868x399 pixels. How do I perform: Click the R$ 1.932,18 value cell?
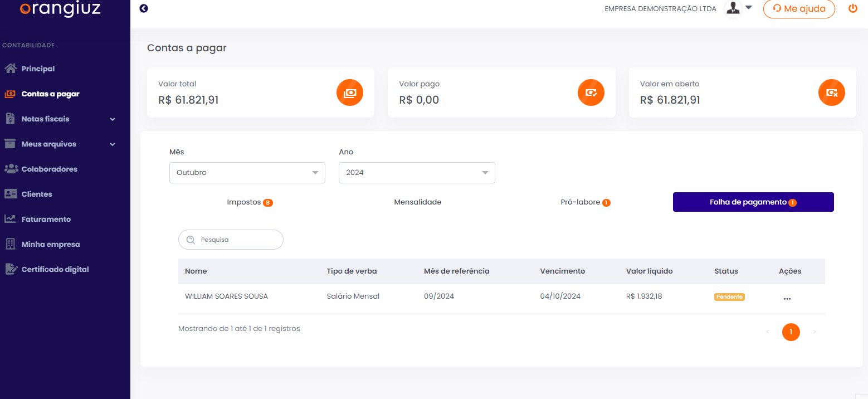[644, 296]
